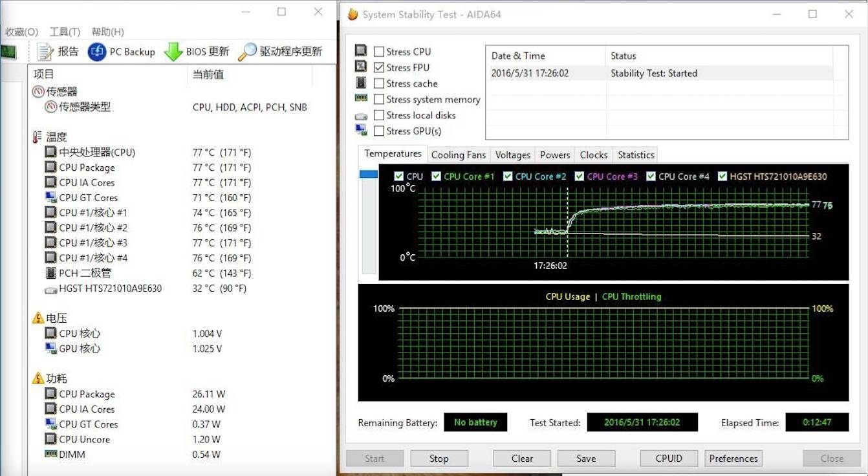Enable the Stress CPU checkbox

point(379,52)
